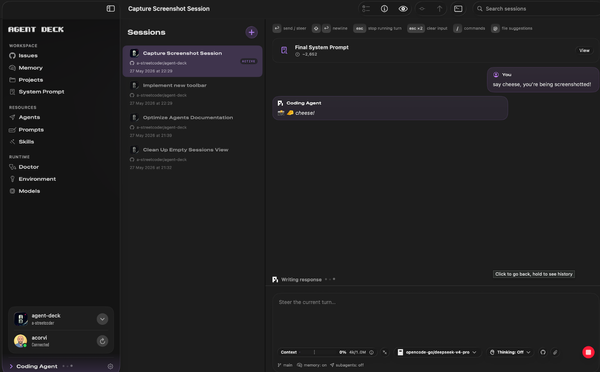Open the Thinking: Off dropdown

point(510,352)
